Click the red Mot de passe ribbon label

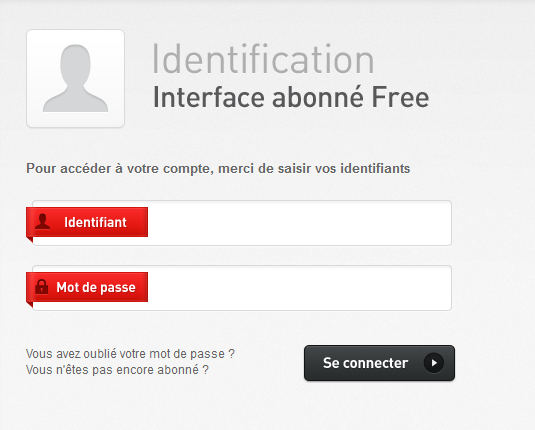(x=87, y=287)
